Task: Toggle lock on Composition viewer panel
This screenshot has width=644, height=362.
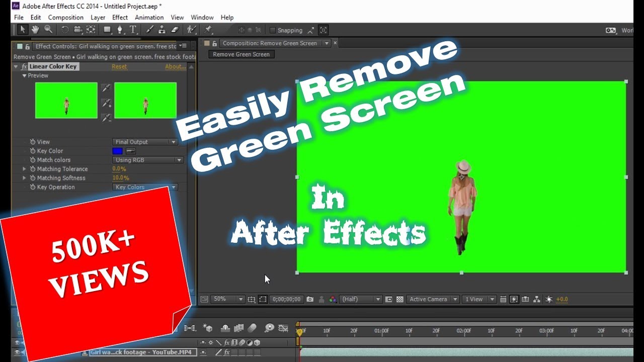Action: pyautogui.click(x=215, y=43)
